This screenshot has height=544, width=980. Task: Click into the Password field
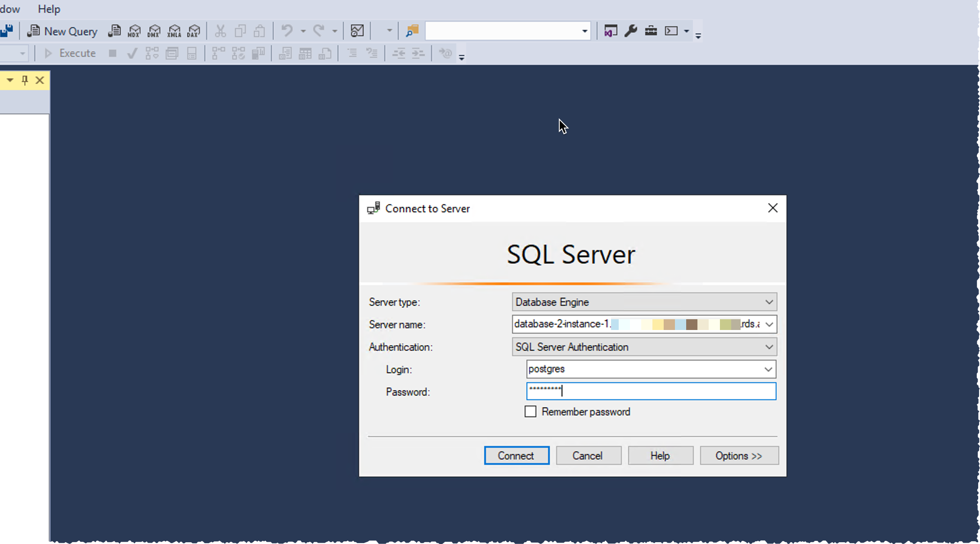click(x=651, y=391)
